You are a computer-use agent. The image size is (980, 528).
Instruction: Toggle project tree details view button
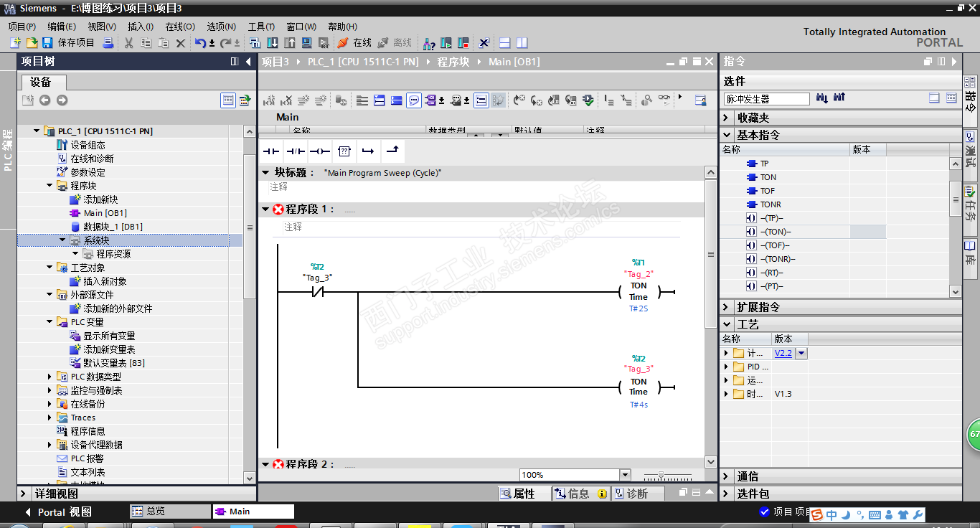[228, 100]
